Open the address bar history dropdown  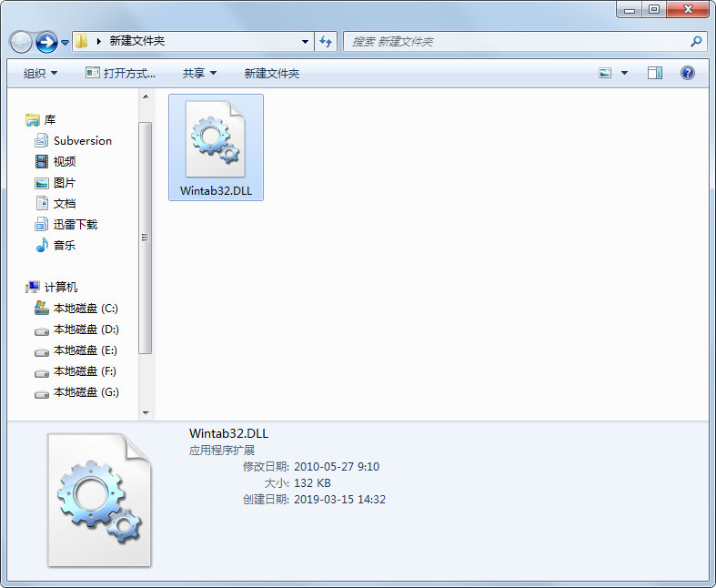pos(305,42)
